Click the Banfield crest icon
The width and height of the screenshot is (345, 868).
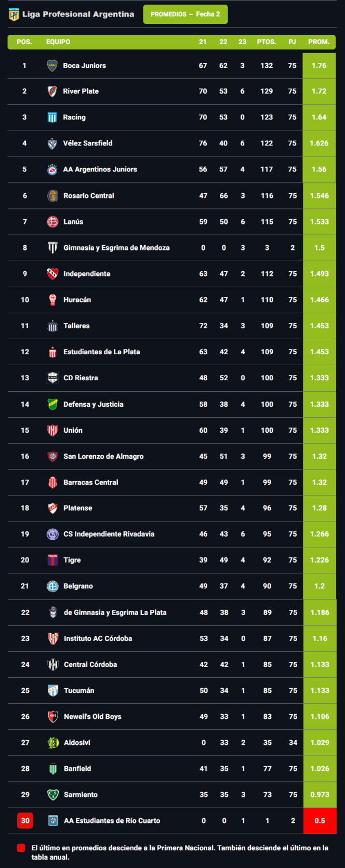tap(53, 768)
